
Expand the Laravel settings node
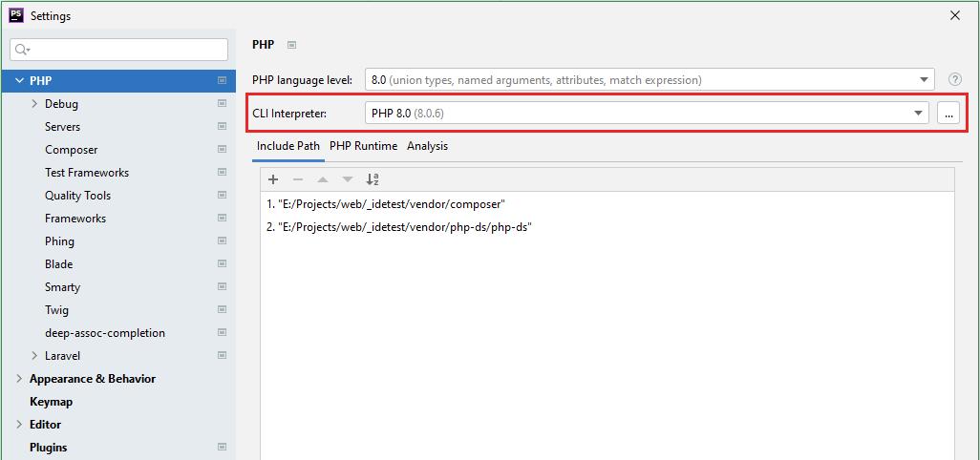pos(34,356)
